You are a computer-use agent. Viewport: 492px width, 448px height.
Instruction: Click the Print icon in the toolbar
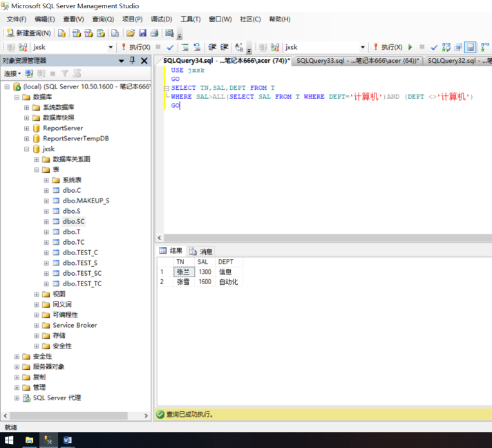pos(154,33)
